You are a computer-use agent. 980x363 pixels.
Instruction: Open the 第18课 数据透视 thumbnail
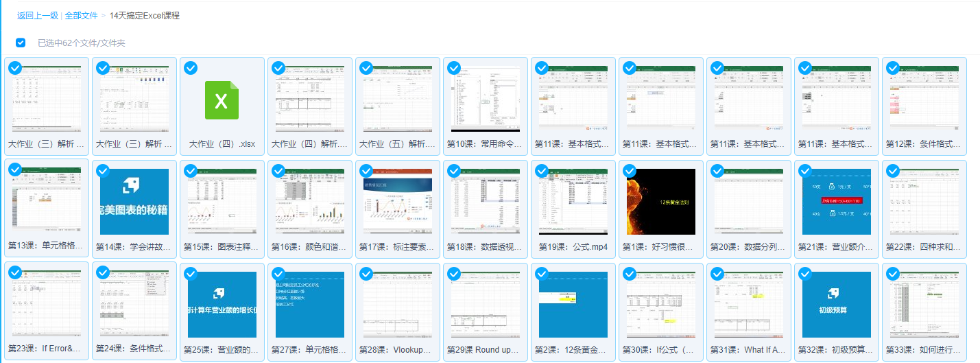tap(485, 202)
